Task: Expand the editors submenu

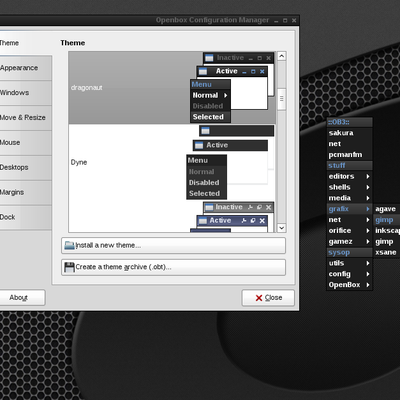Action: [x=349, y=176]
